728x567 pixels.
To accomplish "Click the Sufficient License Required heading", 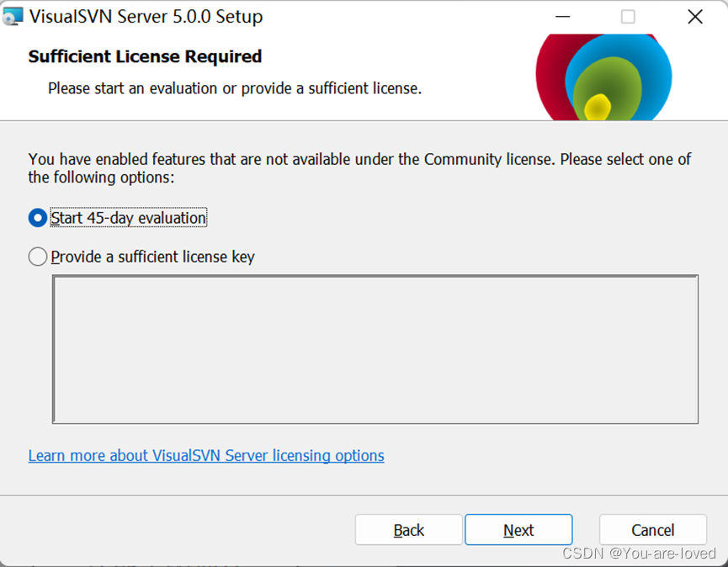I will point(145,56).
